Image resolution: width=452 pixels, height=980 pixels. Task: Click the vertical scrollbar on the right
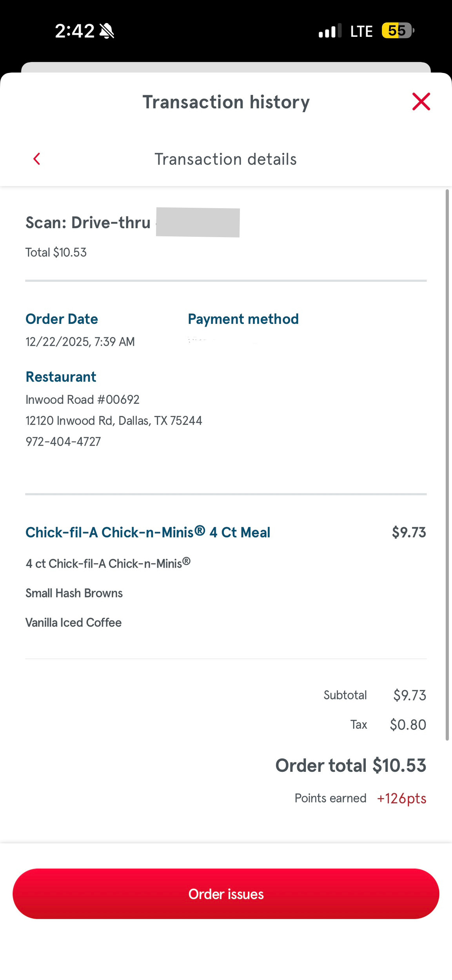[447, 465]
